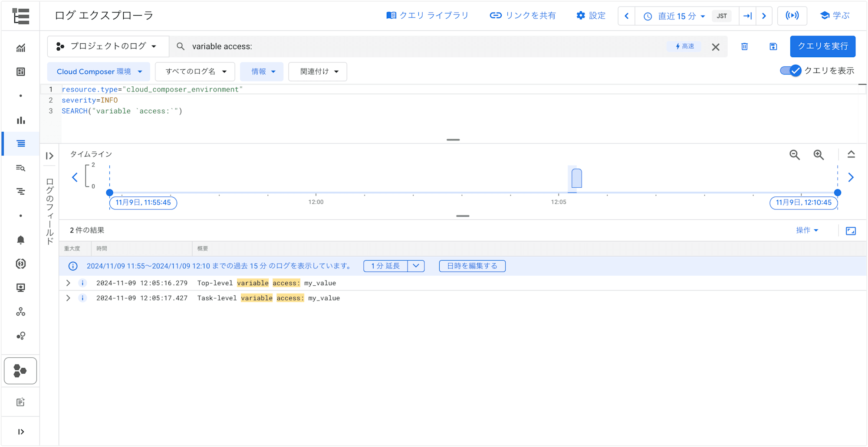The height and width of the screenshot is (447, 868).
Task: Go to previous time range chevron
Action: tap(627, 16)
